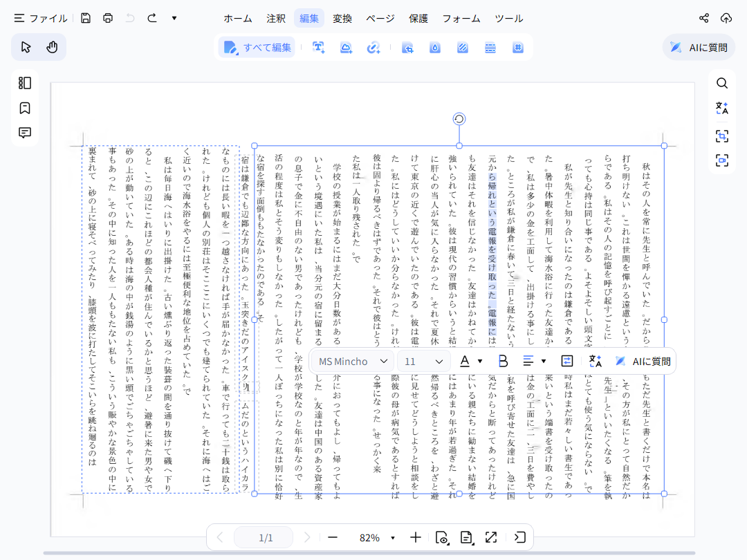The height and width of the screenshot is (560, 747).
Task: Click translate icon in floating text toolbar
Action: (x=595, y=362)
